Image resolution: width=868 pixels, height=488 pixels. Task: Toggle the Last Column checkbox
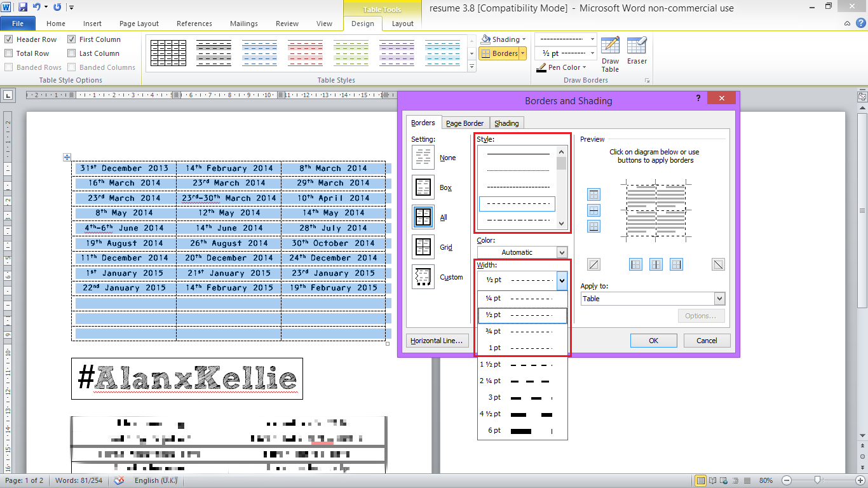(x=72, y=53)
